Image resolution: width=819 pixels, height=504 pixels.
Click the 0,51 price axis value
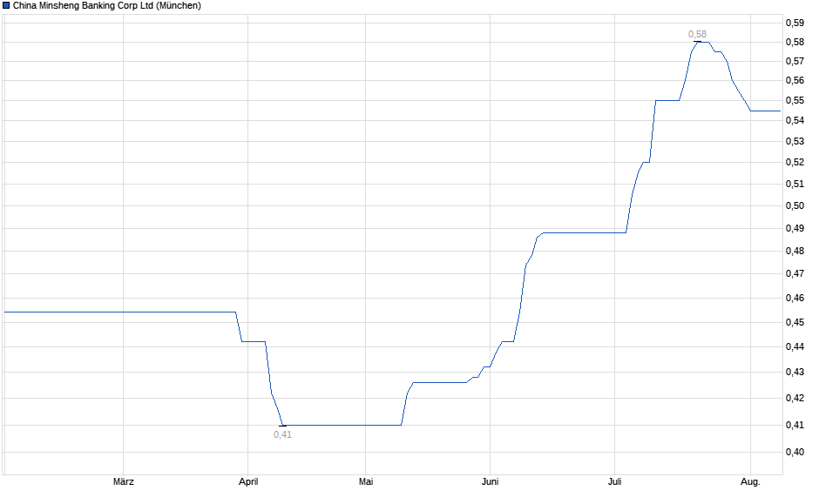[795, 184]
